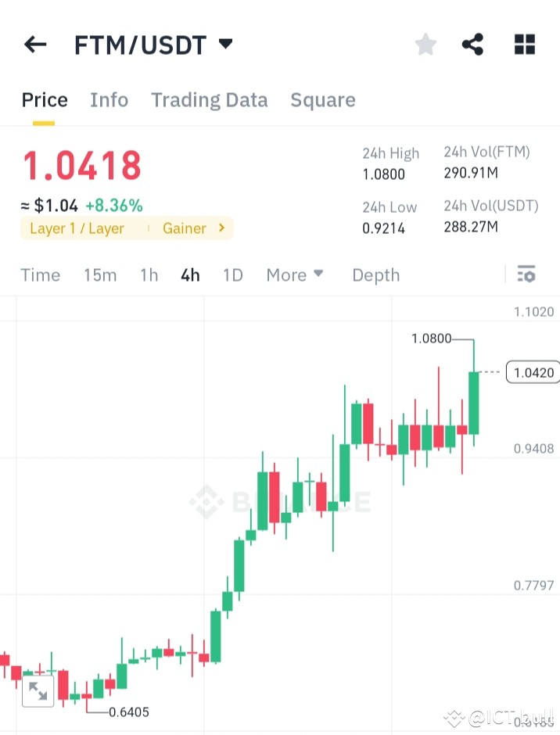Share the FTM/USDT chart
Image resolution: width=560 pixels, height=735 pixels.
pos(472,45)
